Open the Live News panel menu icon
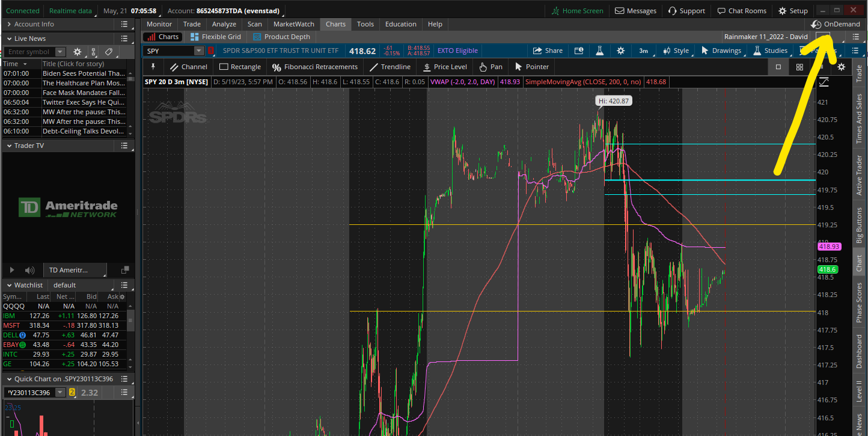This screenshot has width=868, height=436. click(124, 38)
